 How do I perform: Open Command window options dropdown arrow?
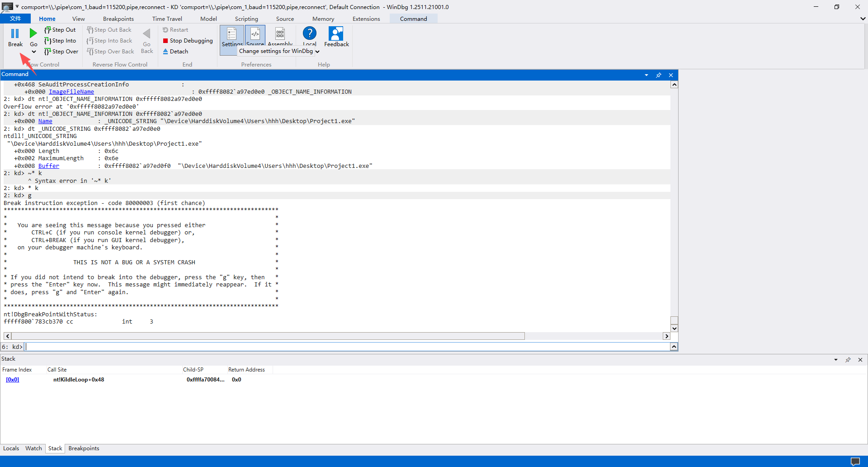coord(646,75)
